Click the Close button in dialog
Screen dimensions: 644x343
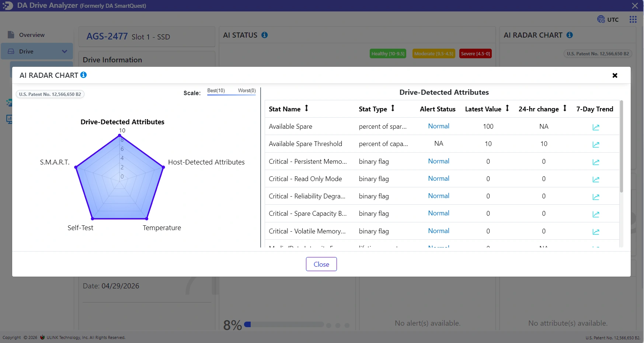(321, 264)
